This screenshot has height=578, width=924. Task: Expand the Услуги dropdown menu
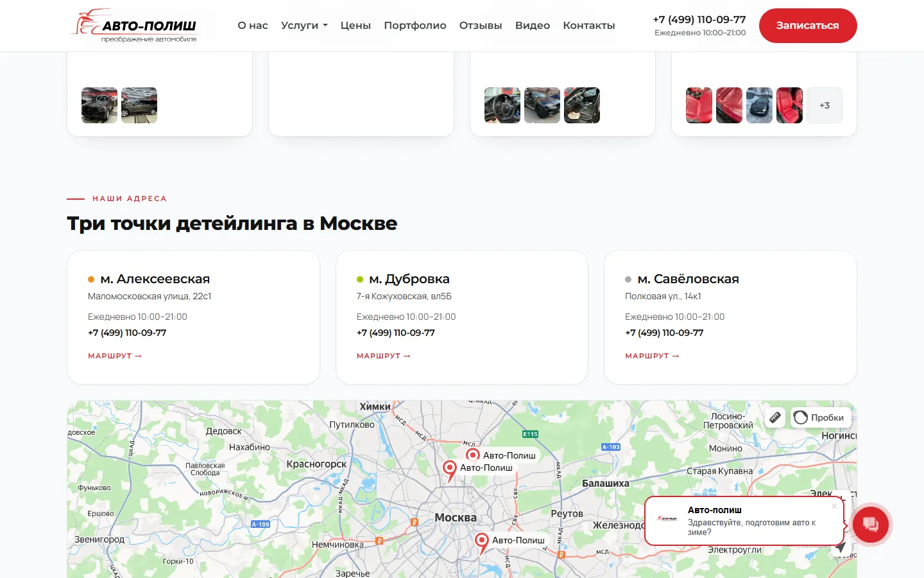click(304, 26)
